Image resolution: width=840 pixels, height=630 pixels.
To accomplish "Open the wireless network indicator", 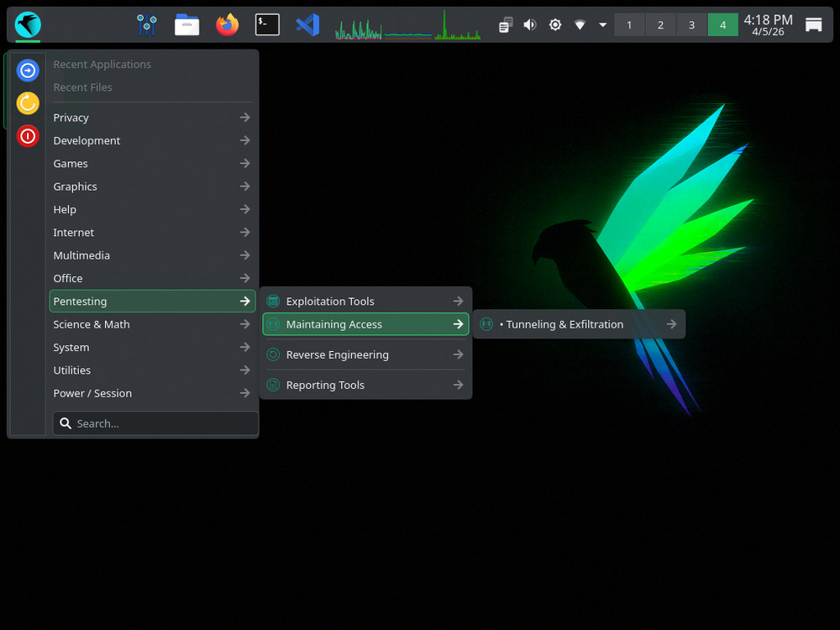I will (x=580, y=25).
